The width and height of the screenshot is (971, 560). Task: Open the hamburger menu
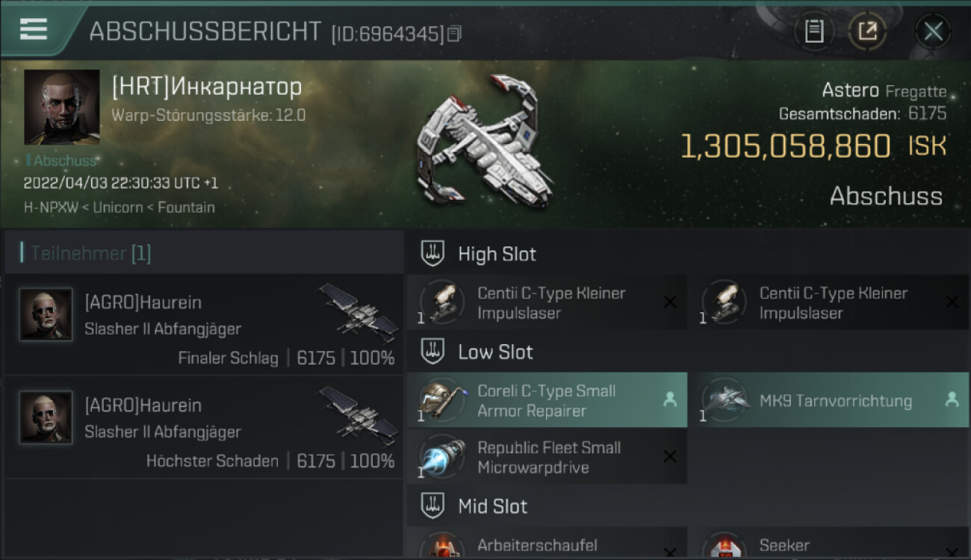point(34,30)
